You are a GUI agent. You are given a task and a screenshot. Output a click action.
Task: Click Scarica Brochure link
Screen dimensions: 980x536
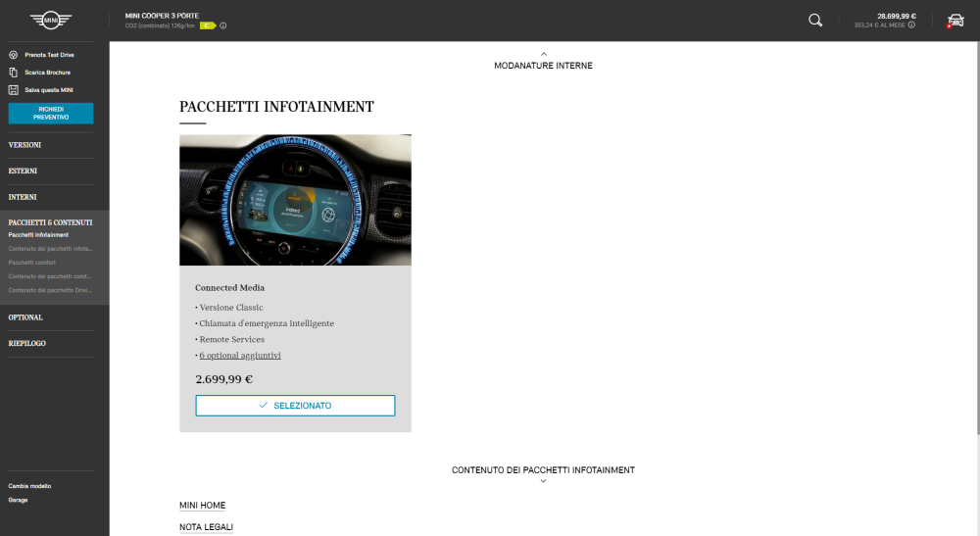(47, 73)
